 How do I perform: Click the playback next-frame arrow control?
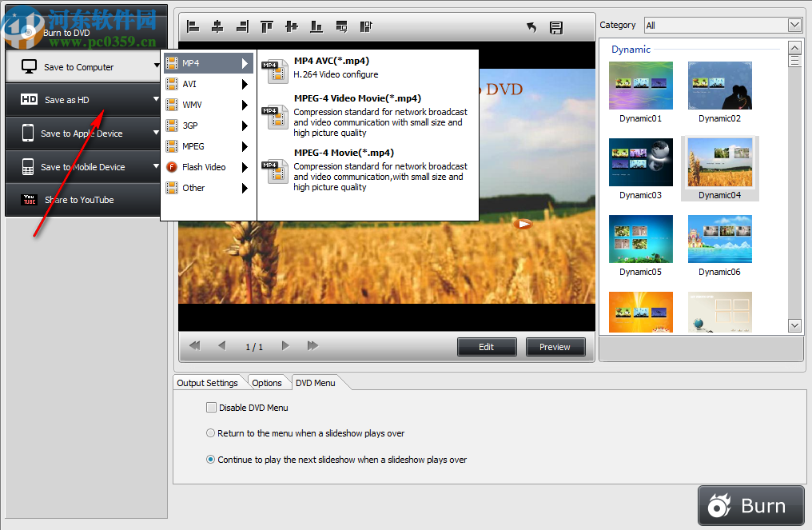(x=285, y=345)
